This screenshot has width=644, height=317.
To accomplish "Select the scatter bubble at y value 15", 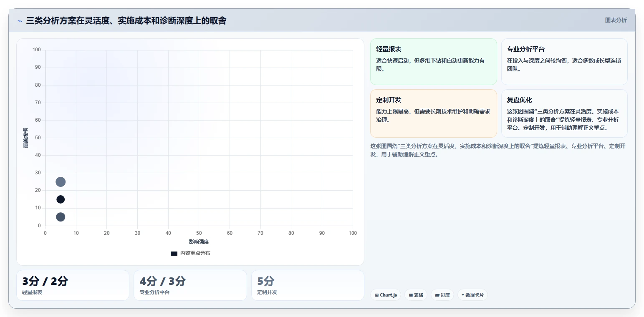I will pos(61,199).
